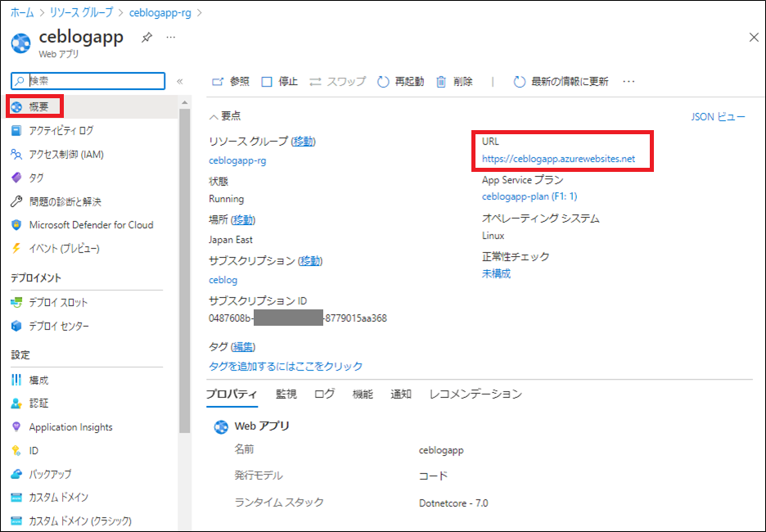The width and height of the screenshot is (766, 532).
Task: Click the スワップ toolbar button
Action: (x=337, y=82)
